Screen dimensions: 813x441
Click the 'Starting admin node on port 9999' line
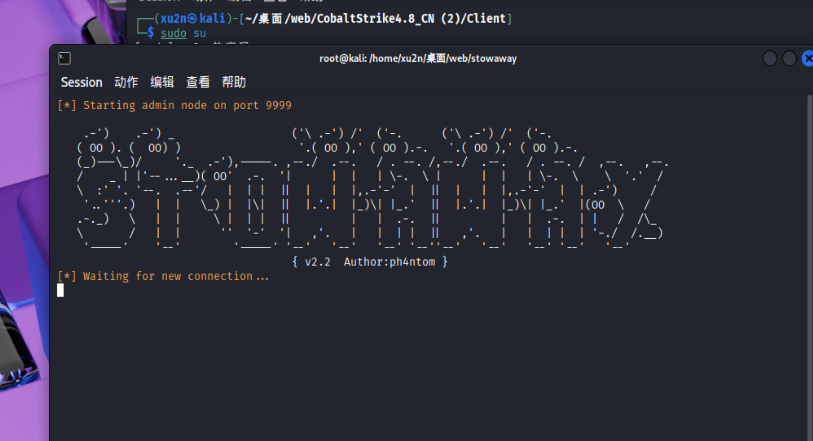pos(175,105)
